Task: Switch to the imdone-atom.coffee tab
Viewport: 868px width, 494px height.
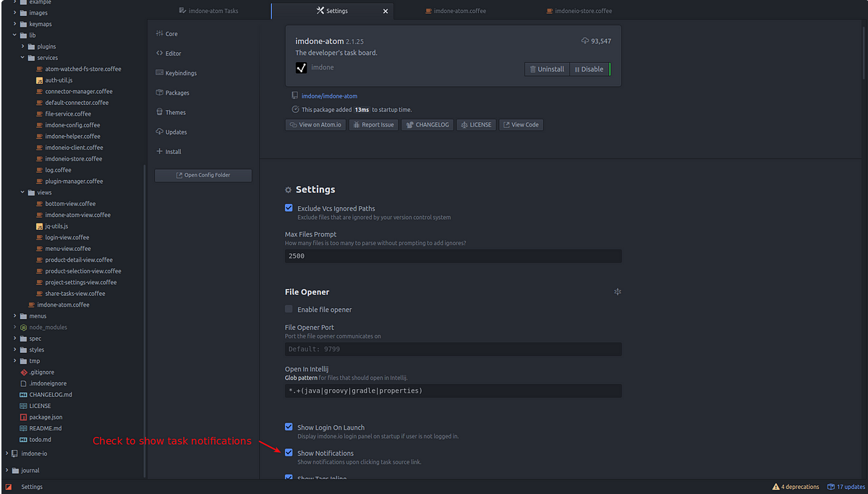Action: point(456,11)
